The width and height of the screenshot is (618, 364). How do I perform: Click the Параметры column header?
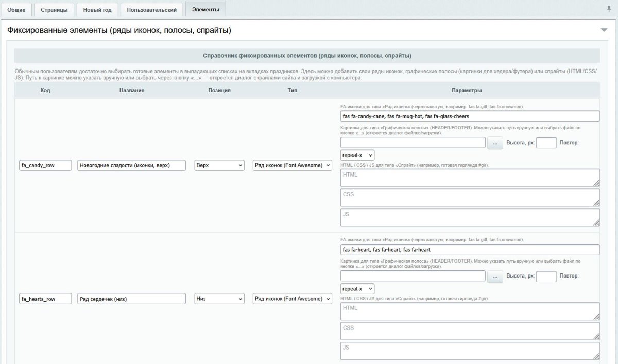[x=467, y=91]
